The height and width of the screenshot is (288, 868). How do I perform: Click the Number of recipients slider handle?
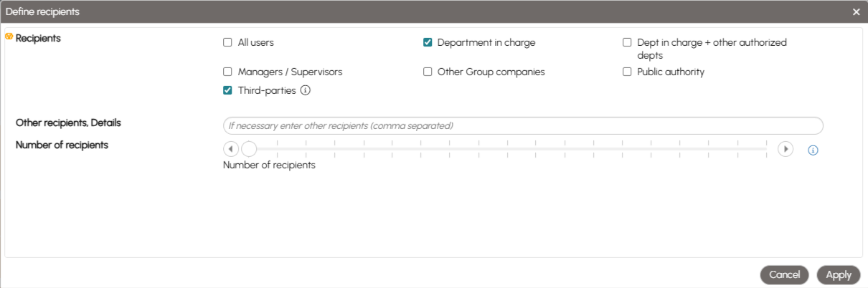click(249, 149)
